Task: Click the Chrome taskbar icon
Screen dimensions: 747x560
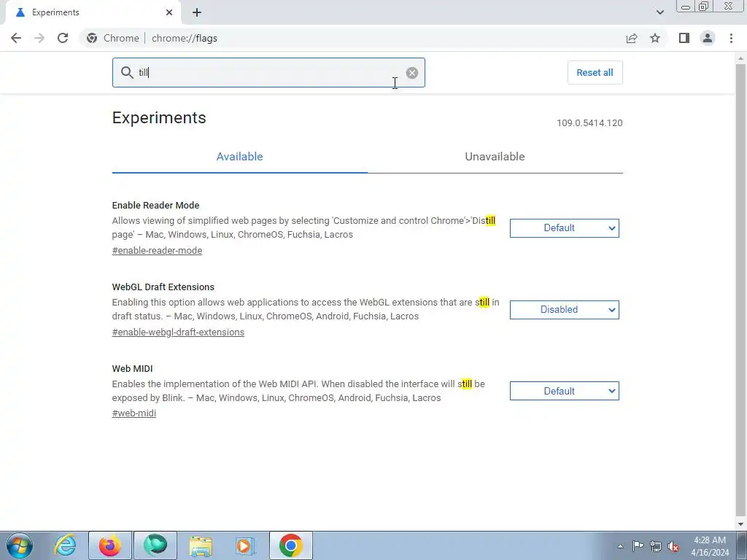Action: pyautogui.click(x=291, y=545)
